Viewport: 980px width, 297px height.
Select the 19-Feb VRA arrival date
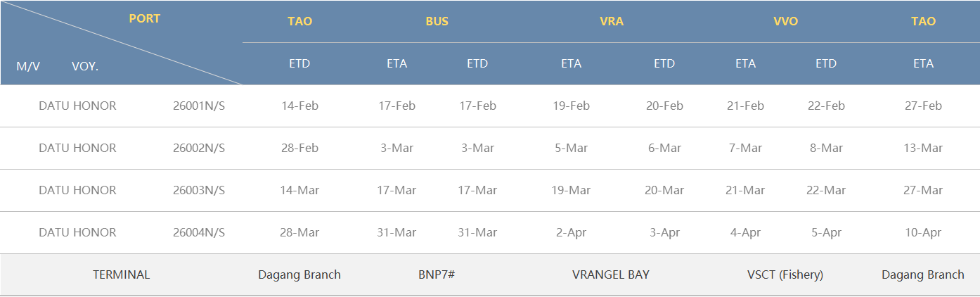pos(571,106)
